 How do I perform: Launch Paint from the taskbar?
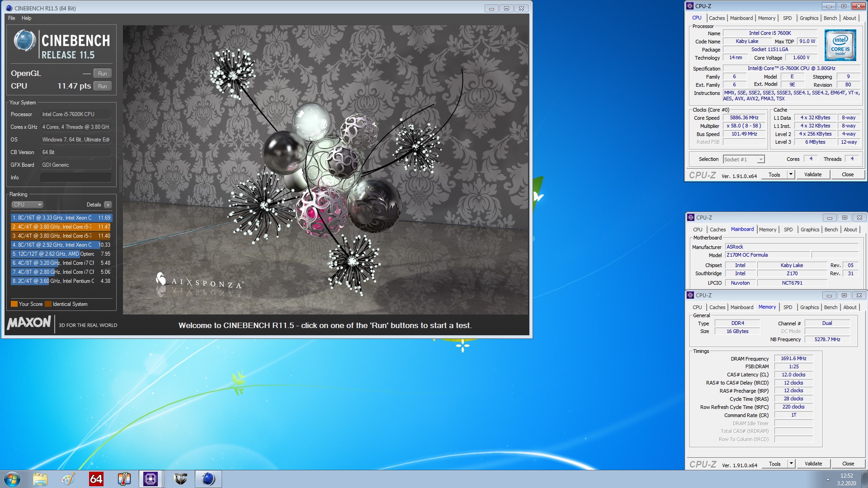coord(68,479)
